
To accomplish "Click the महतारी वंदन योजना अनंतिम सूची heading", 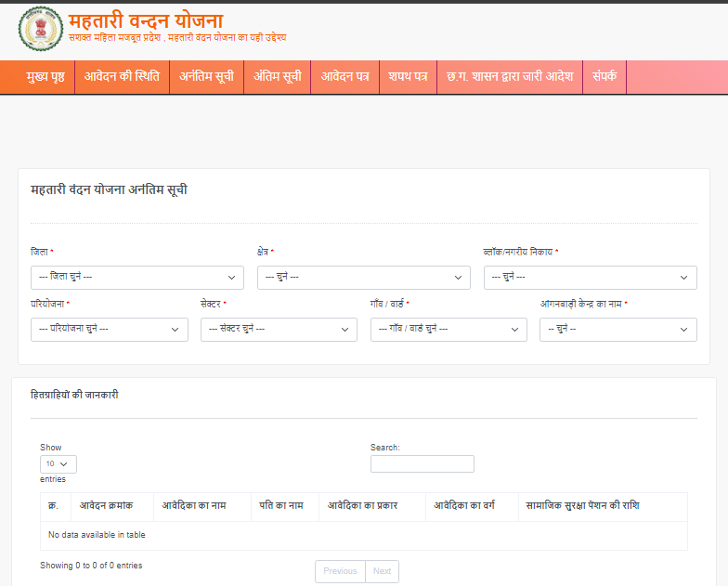I will click(109, 189).
